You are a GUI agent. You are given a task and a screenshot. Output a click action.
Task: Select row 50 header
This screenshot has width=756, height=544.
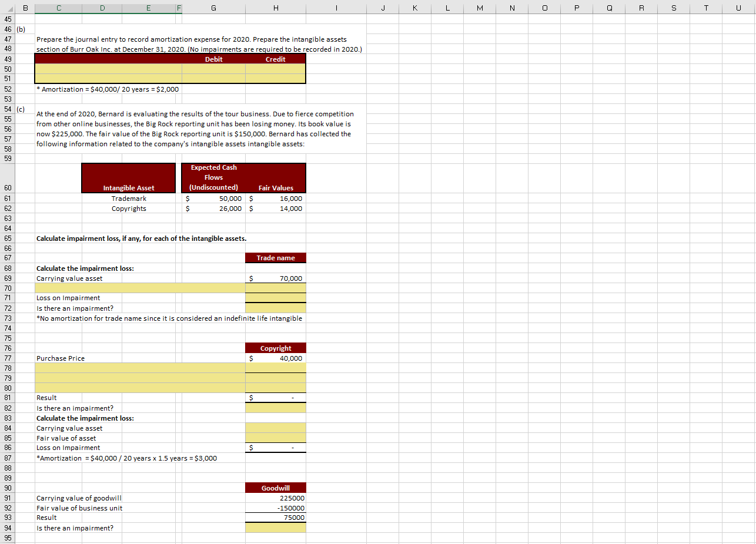click(8, 69)
